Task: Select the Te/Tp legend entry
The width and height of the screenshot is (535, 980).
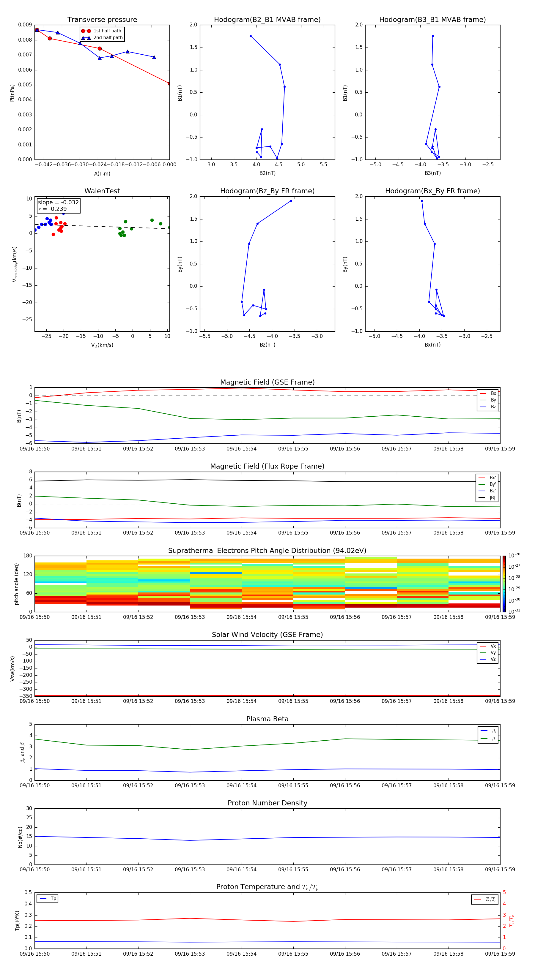Action: [485, 899]
